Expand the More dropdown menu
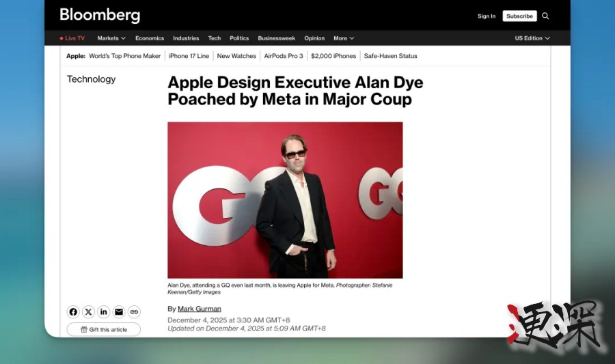 tap(344, 38)
